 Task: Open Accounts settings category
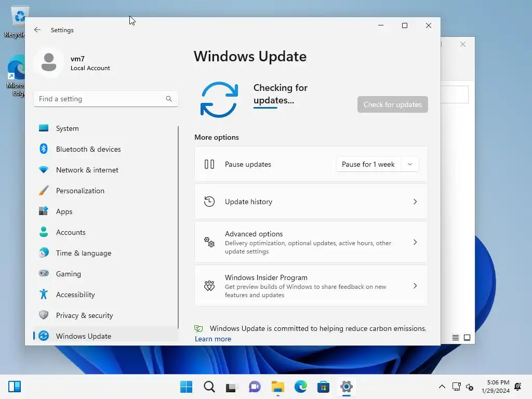106,232
